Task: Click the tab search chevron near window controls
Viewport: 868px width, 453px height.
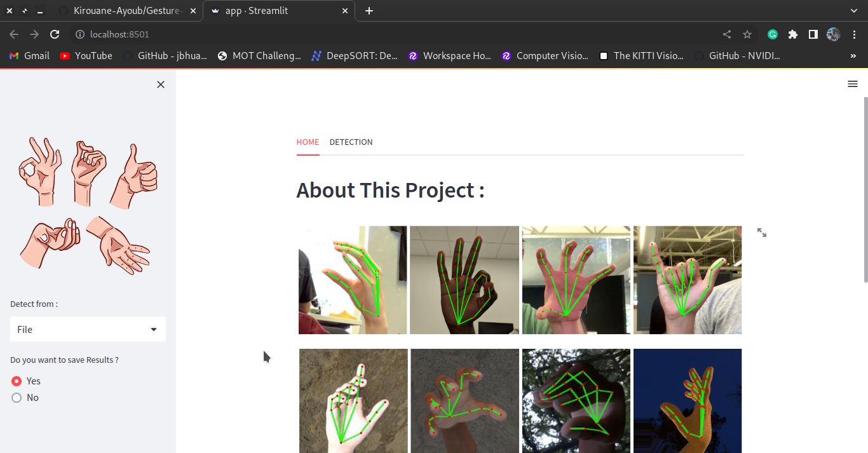Action: click(854, 10)
